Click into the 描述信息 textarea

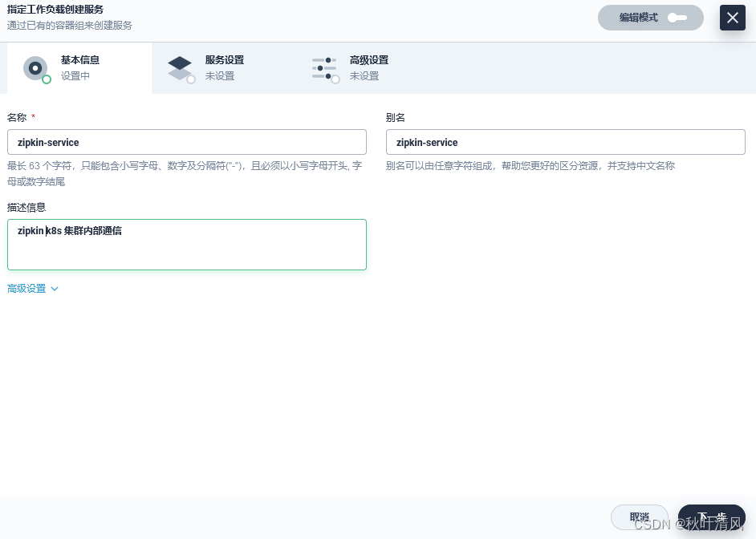click(x=186, y=245)
